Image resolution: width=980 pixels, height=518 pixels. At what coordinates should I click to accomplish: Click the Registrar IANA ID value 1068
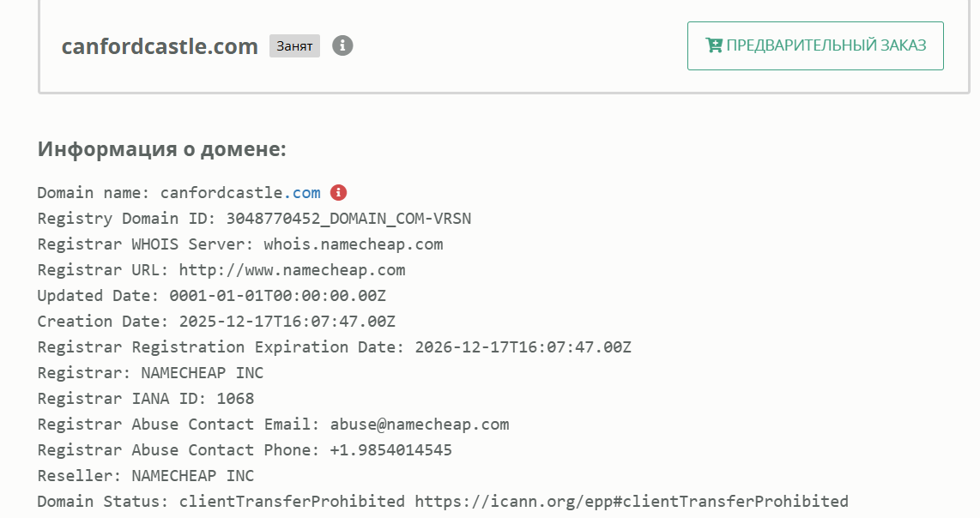tap(235, 399)
